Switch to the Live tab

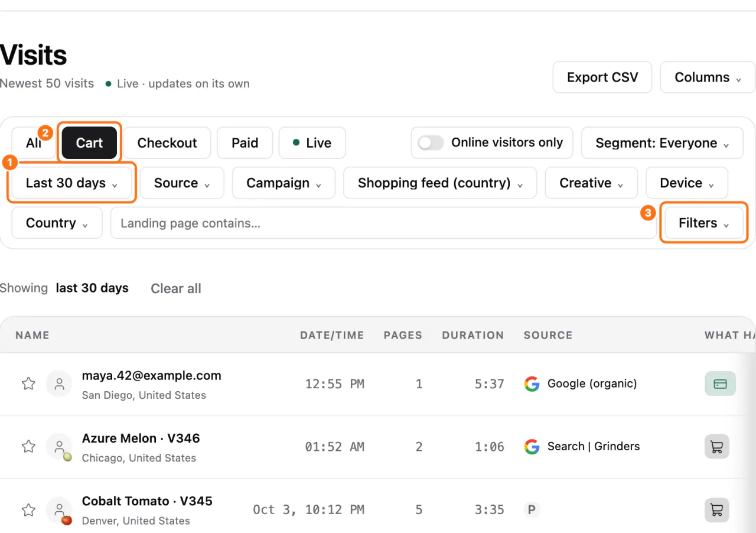(x=312, y=143)
